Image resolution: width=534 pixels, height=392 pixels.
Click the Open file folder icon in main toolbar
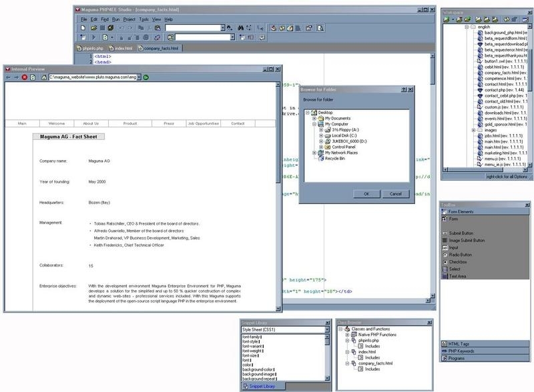point(93,28)
